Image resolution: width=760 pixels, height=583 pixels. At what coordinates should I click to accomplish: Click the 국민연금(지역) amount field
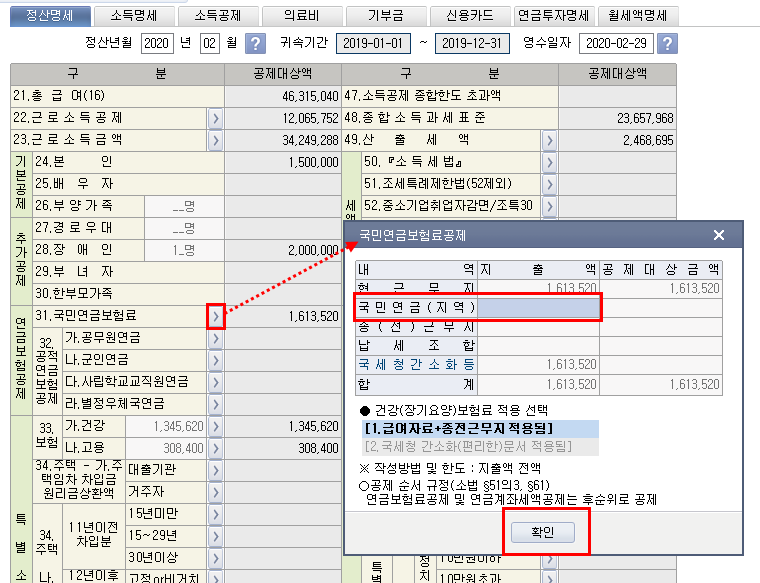pyautogui.click(x=539, y=307)
